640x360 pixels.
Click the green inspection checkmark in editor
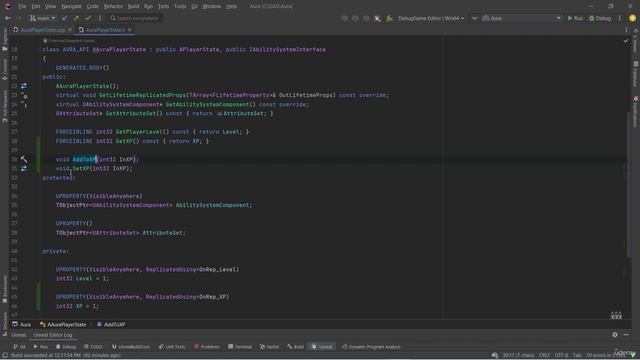[626, 41]
